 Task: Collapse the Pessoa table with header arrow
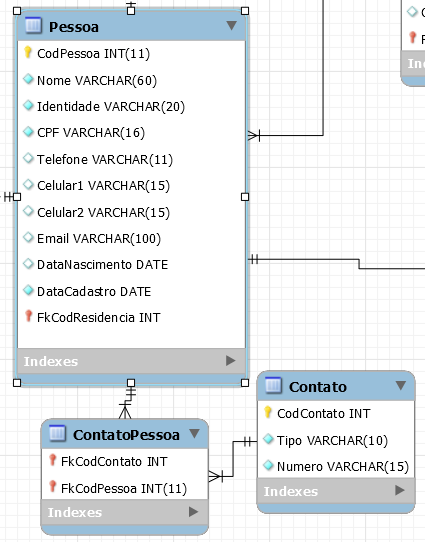(232, 25)
